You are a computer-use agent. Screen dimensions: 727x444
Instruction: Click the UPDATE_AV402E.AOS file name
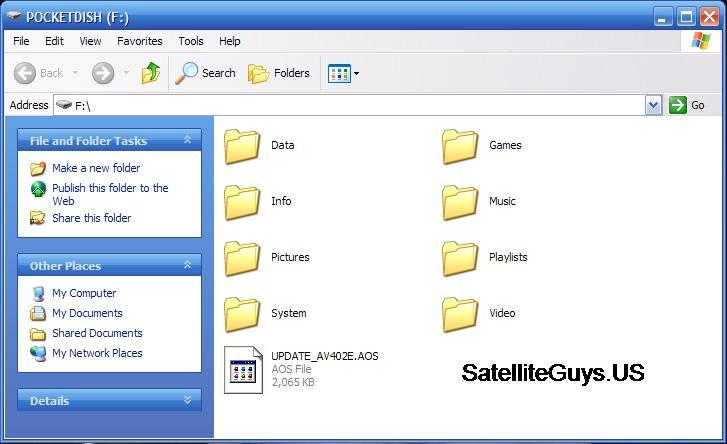coord(325,356)
